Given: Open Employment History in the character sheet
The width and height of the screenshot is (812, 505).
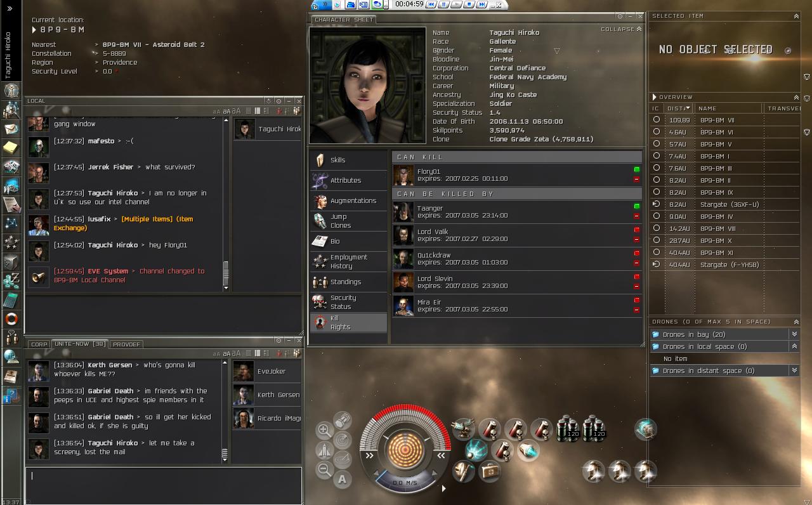Looking at the screenshot, I should pyautogui.click(x=349, y=261).
